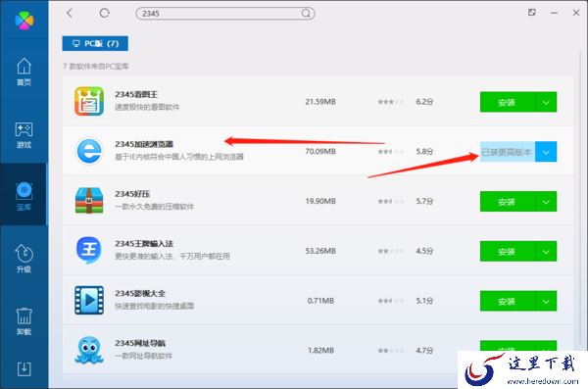Viewport: 588px width, 389px height.
Task: Click the 2345看图王 app icon
Action: [89, 101]
